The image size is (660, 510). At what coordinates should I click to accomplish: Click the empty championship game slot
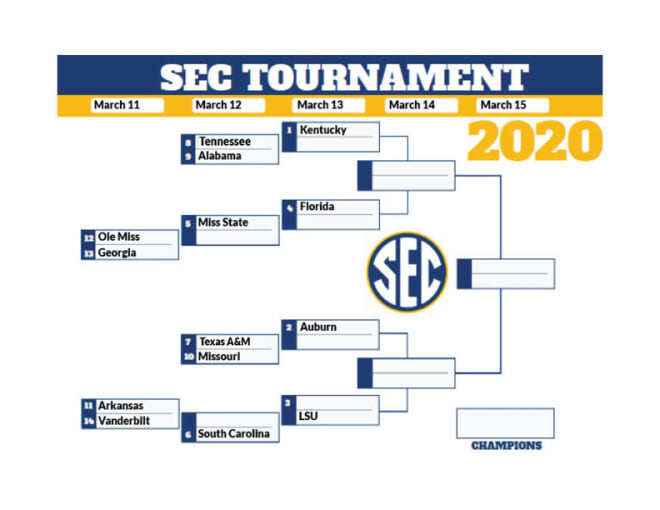click(506, 274)
